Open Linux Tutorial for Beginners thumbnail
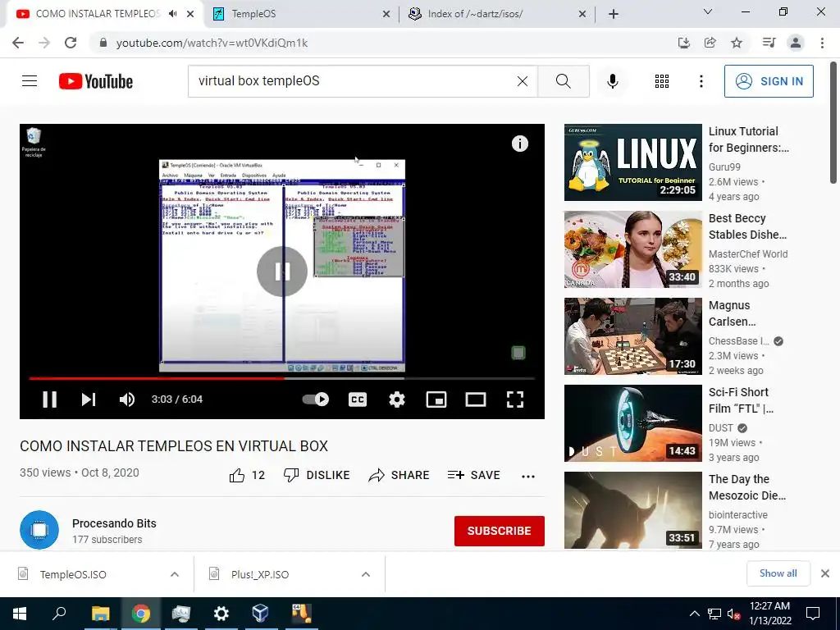The height and width of the screenshot is (630, 840). coord(632,162)
